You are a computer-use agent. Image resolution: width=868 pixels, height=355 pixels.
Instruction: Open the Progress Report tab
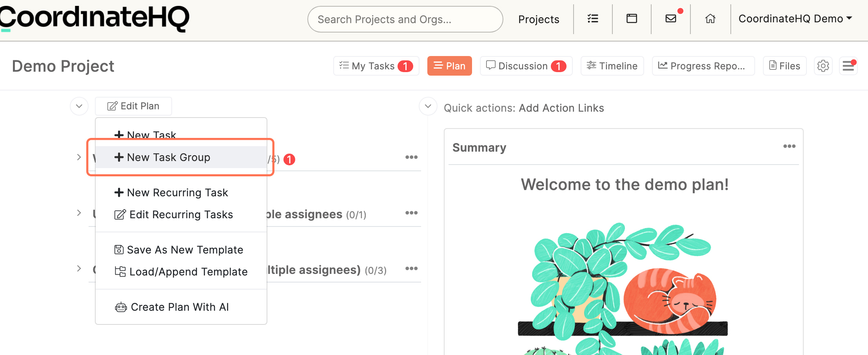point(703,66)
